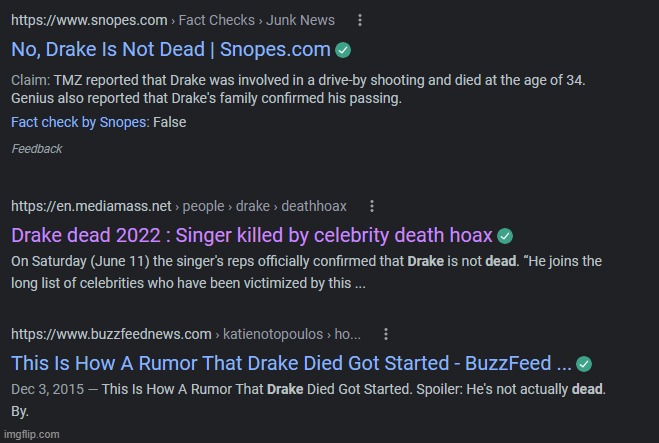This screenshot has width=659, height=443.
Task: Open three-dot menu beside buzzfeednews.com result URL
Action: 386,334
